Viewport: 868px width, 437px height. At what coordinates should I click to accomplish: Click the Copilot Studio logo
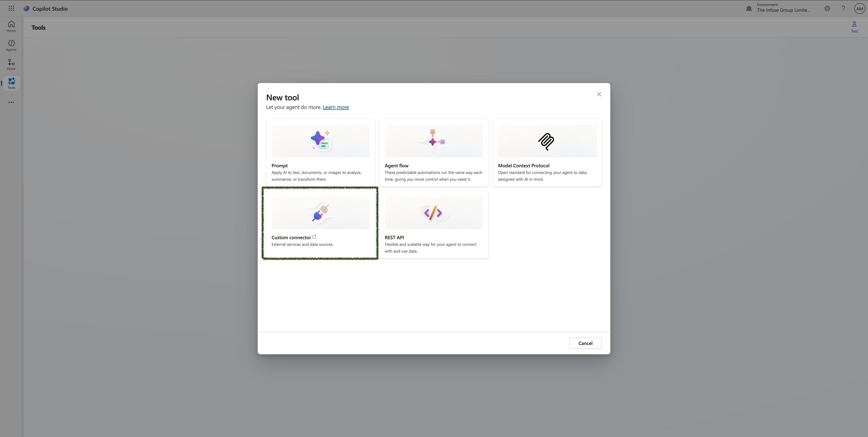[x=26, y=8]
